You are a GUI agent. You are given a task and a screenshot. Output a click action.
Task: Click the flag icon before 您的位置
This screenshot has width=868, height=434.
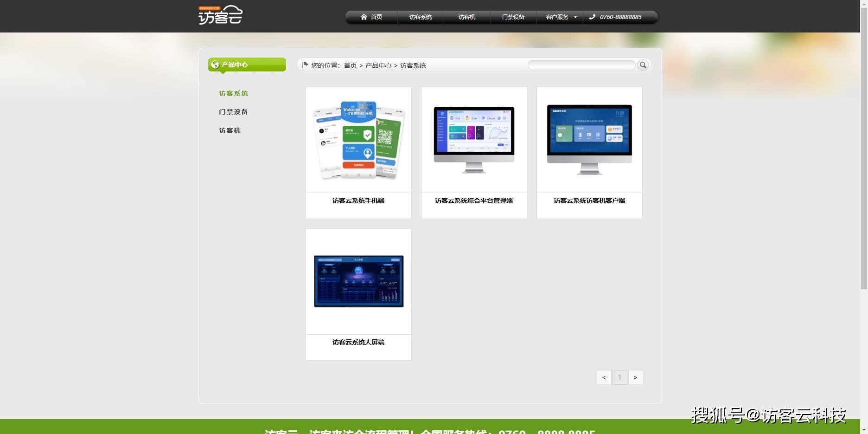[x=305, y=65]
